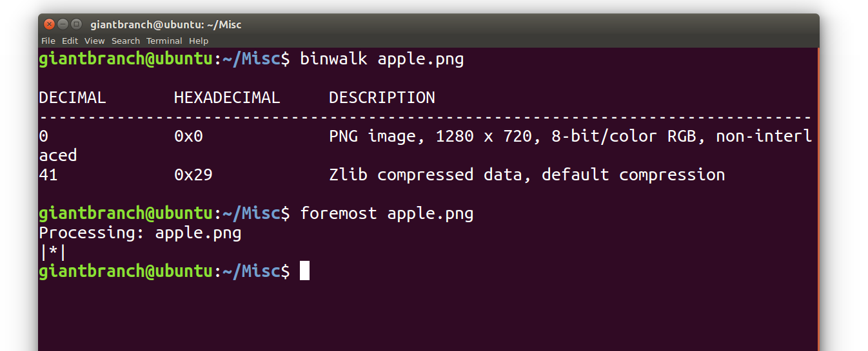Click the DECIMAL column header
868x351 pixels.
(72, 98)
